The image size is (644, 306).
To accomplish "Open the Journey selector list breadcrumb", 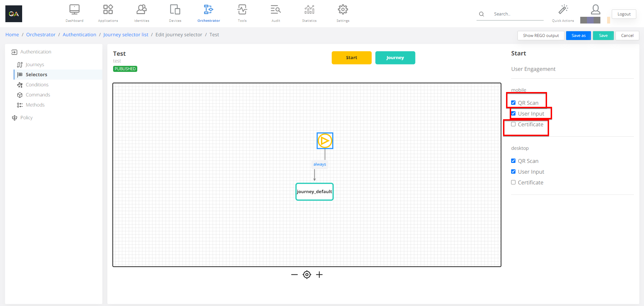I will pos(126,35).
